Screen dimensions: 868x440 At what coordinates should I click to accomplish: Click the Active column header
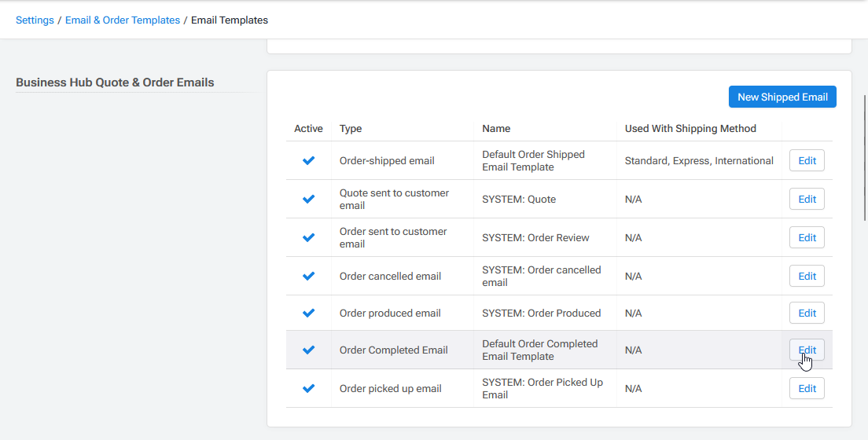tap(308, 128)
